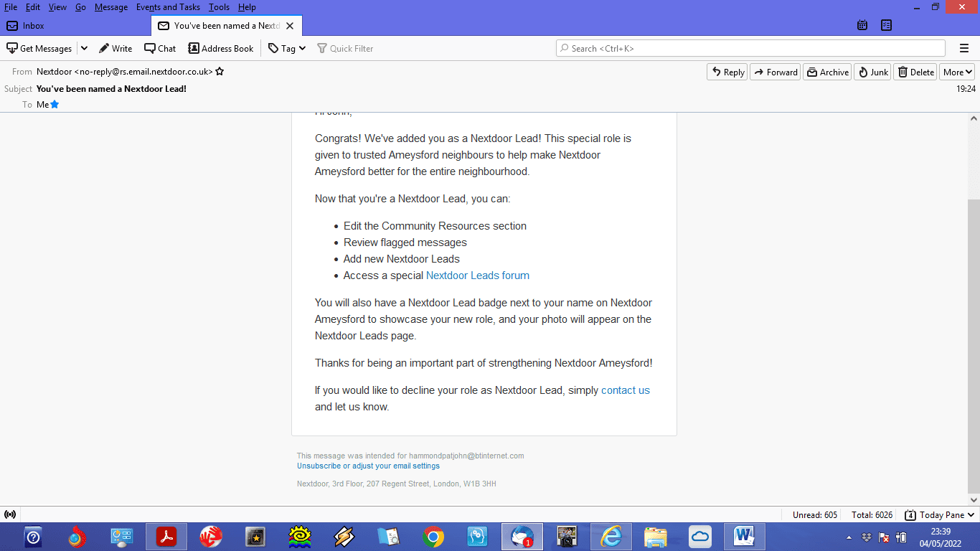Image resolution: width=980 pixels, height=551 pixels.
Task: Click the online status icon in status bar
Action: coord(10,514)
